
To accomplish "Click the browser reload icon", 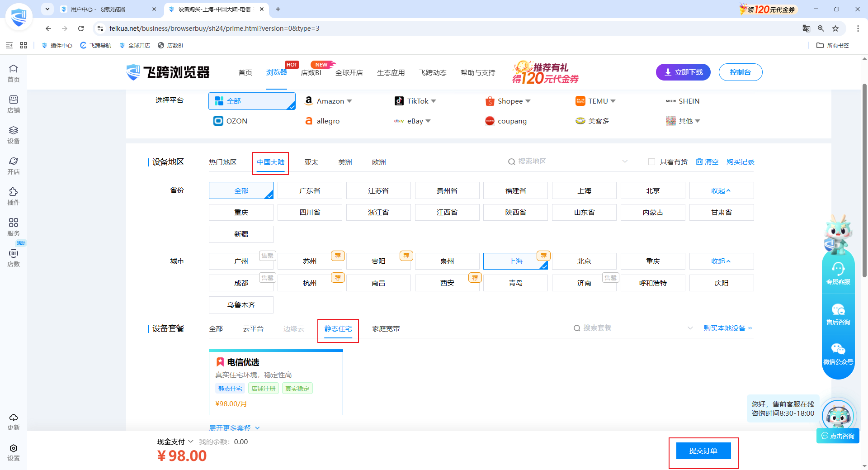I will pyautogui.click(x=81, y=28).
